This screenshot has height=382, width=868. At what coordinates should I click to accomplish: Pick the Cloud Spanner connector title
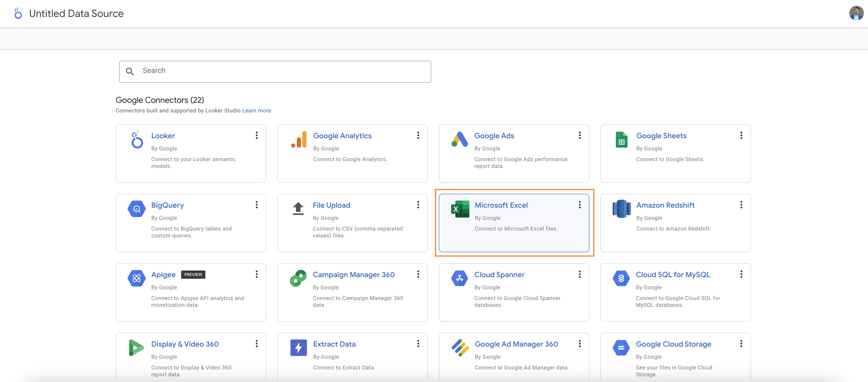499,275
